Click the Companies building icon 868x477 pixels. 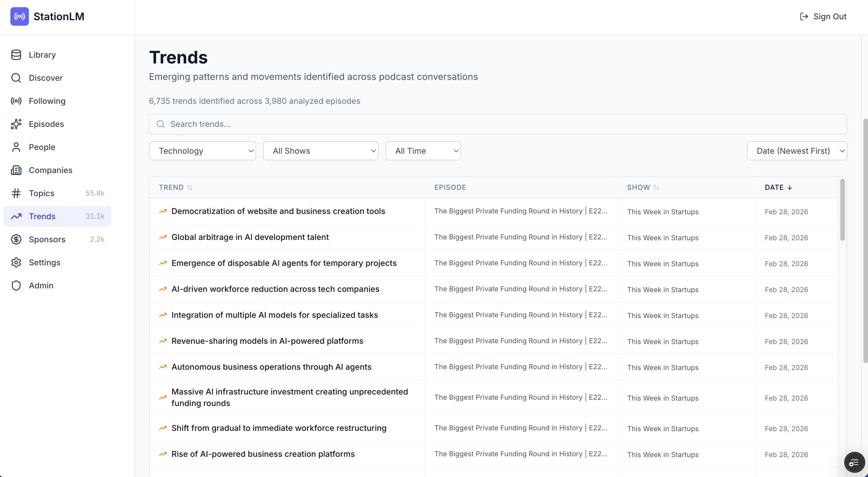pyautogui.click(x=16, y=170)
